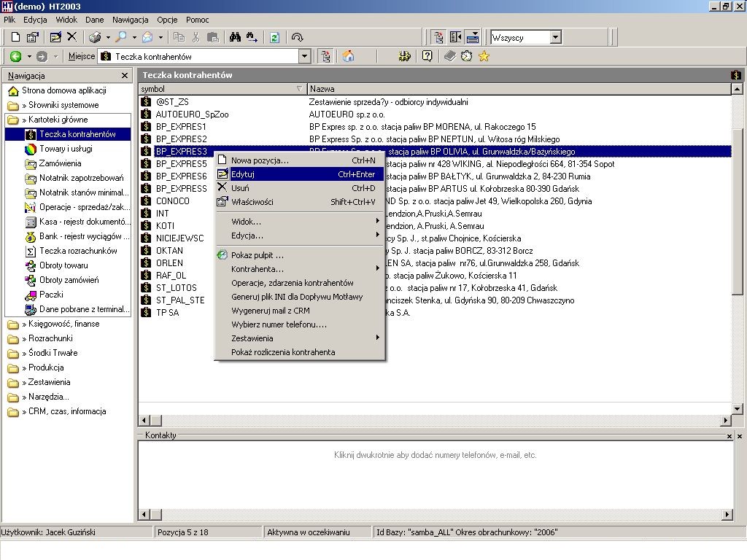Click the Kontakty horizontal scrollbar left arrow
Viewport: 747px width, 560px height.
point(144,514)
